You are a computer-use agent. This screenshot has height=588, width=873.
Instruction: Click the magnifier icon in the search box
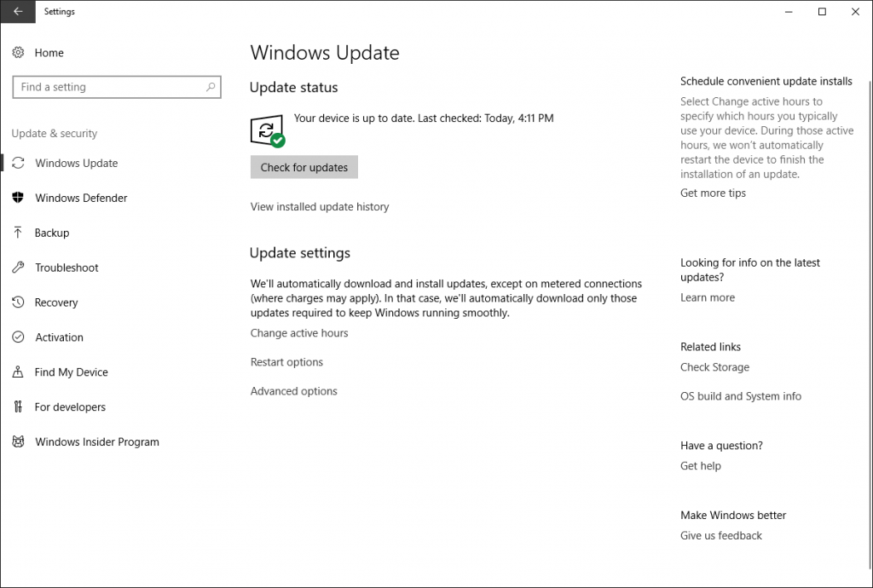(211, 87)
